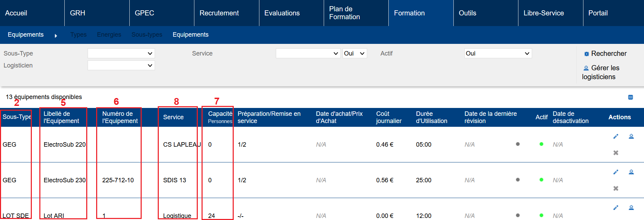Click the table grid icon above the Actions column

[630, 97]
